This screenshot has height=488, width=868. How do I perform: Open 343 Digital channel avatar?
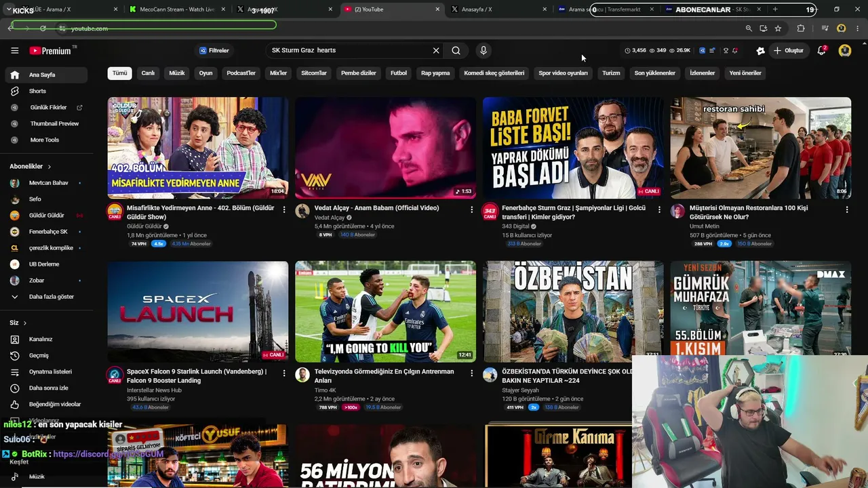click(490, 211)
